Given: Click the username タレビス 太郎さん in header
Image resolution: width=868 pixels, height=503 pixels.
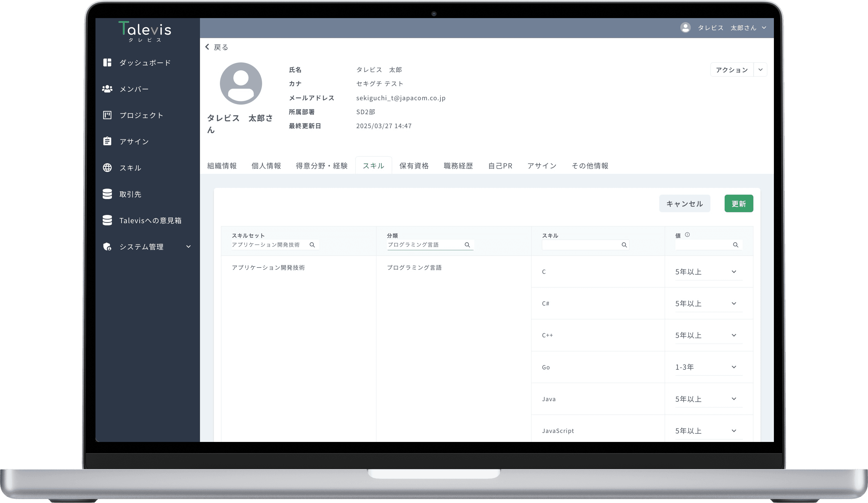Looking at the screenshot, I should 727,28.
